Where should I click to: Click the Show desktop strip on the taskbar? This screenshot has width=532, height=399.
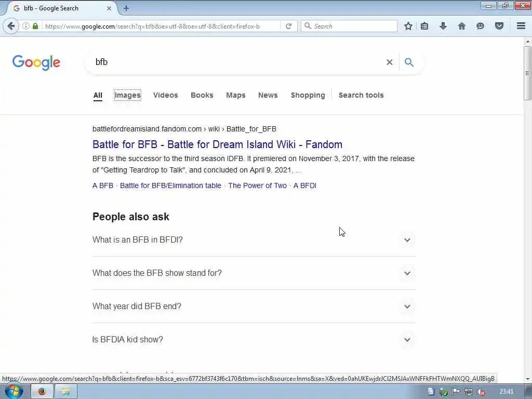pos(528,392)
